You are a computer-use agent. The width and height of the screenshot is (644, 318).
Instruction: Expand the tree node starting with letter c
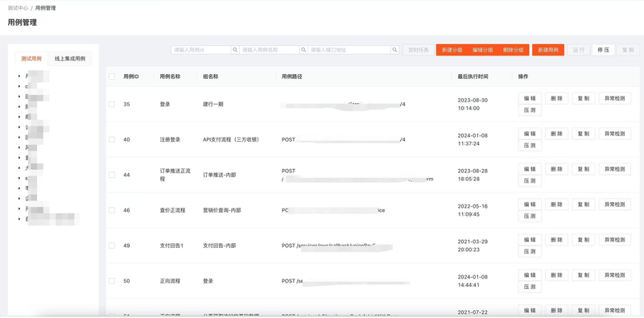click(19, 86)
